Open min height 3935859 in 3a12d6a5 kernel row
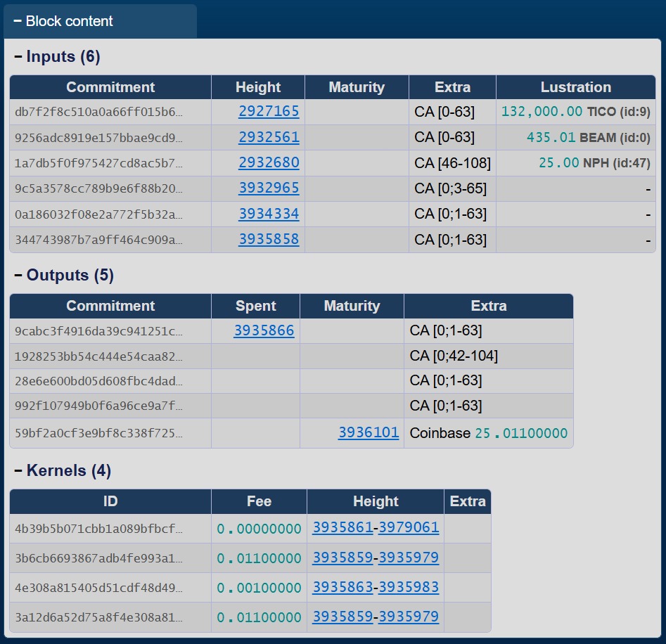 click(342, 617)
